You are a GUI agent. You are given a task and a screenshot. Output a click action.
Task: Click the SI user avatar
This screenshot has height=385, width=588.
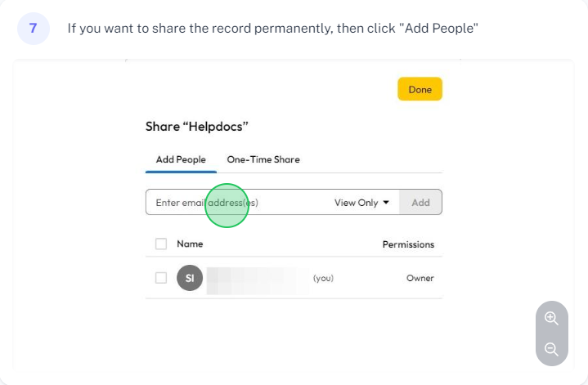(x=190, y=278)
